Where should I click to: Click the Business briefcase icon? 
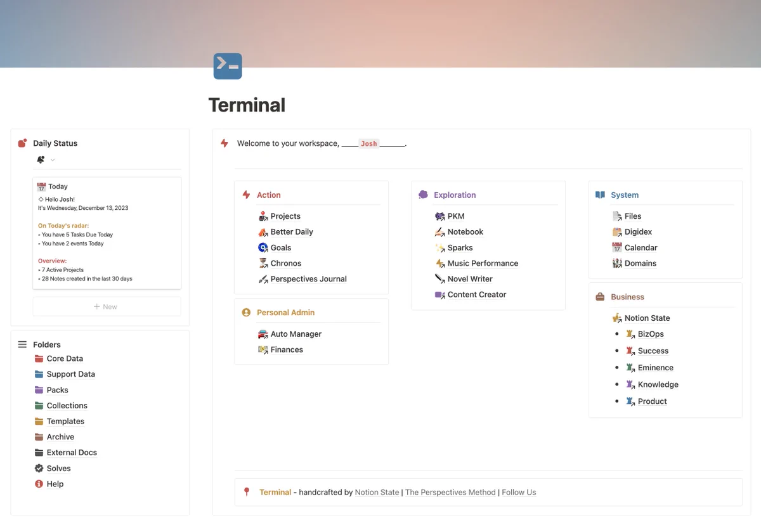pos(600,297)
